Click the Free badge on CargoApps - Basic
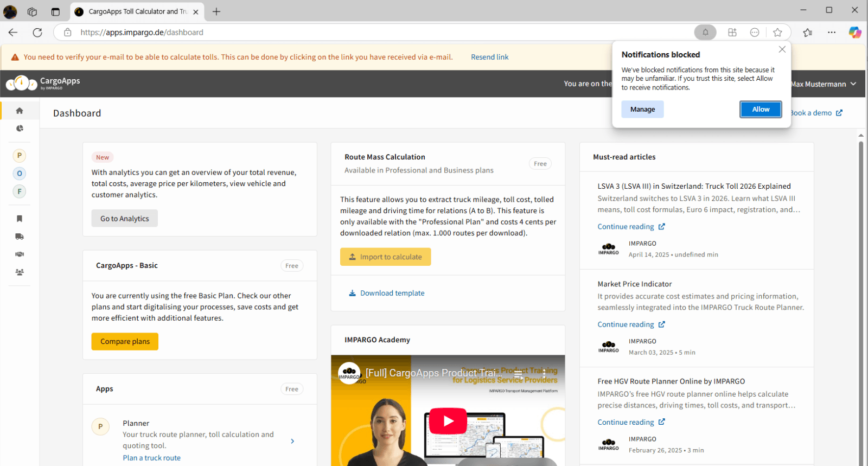 pos(292,266)
